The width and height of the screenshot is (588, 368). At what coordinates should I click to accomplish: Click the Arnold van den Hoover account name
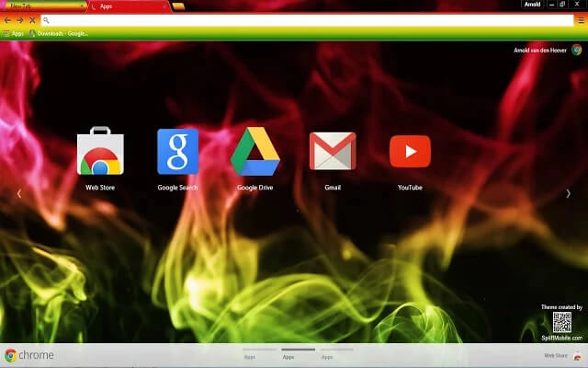(x=540, y=50)
